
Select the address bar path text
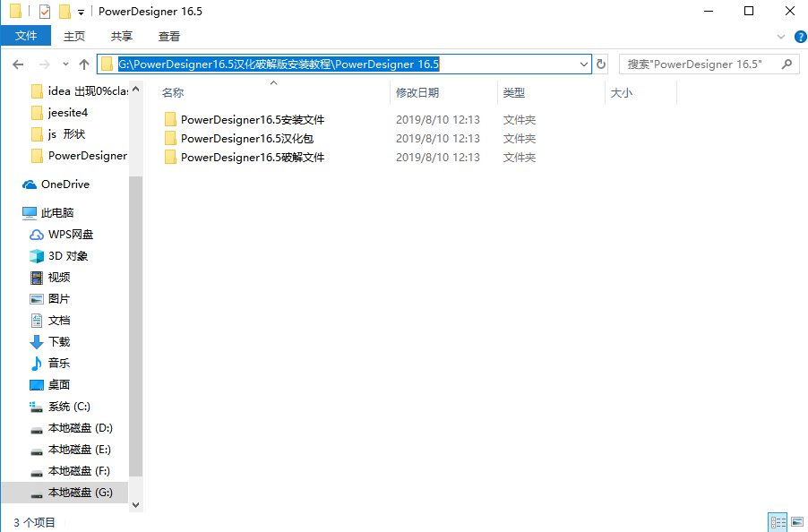[x=279, y=64]
